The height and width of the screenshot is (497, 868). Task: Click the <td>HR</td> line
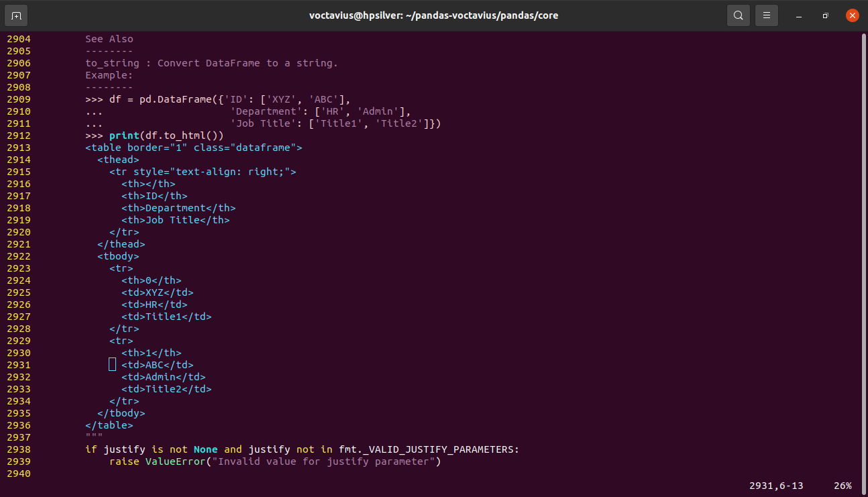tap(154, 305)
